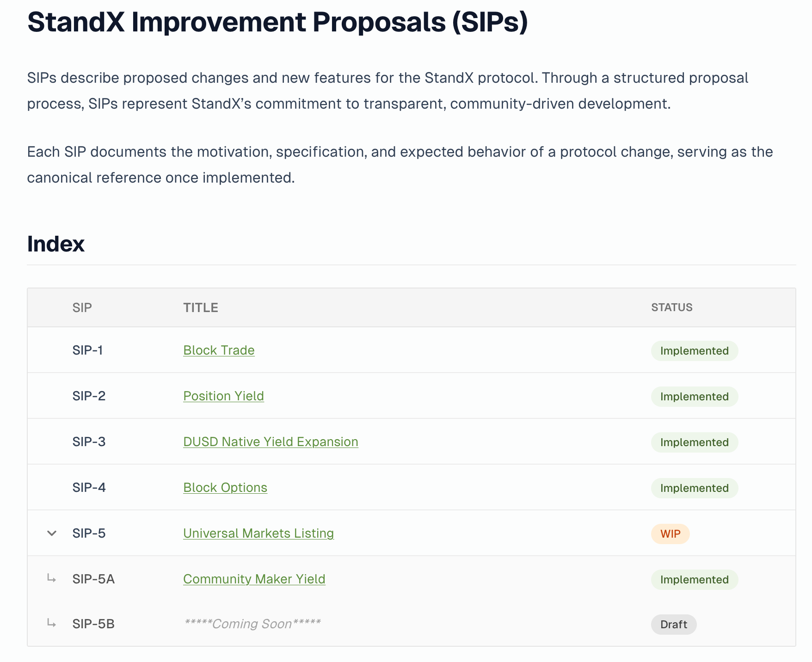The width and height of the screenshot is (812, 662).
Task: Open DUSD Native Yield Expansion link
Action: click(271, 441)
